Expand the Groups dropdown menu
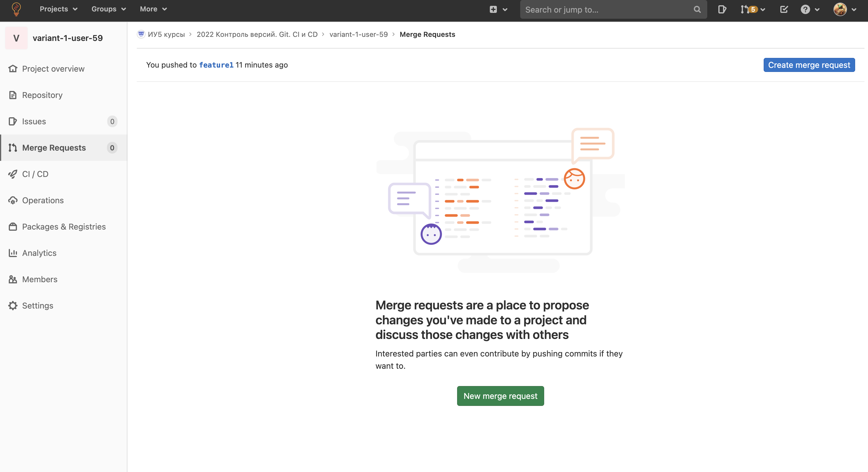This screenshot has height=472, width=868. [x=108, y=9]
